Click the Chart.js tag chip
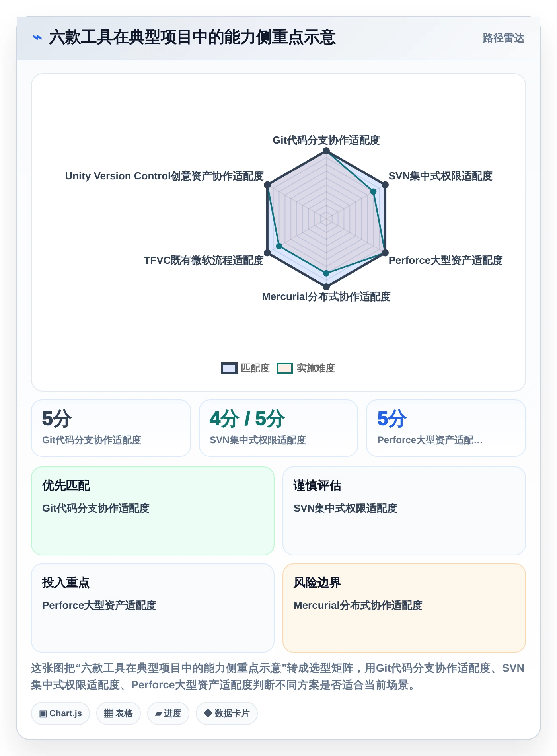This screenshot has width=557, height=756. pyautogui.click(x=60, y=713)
